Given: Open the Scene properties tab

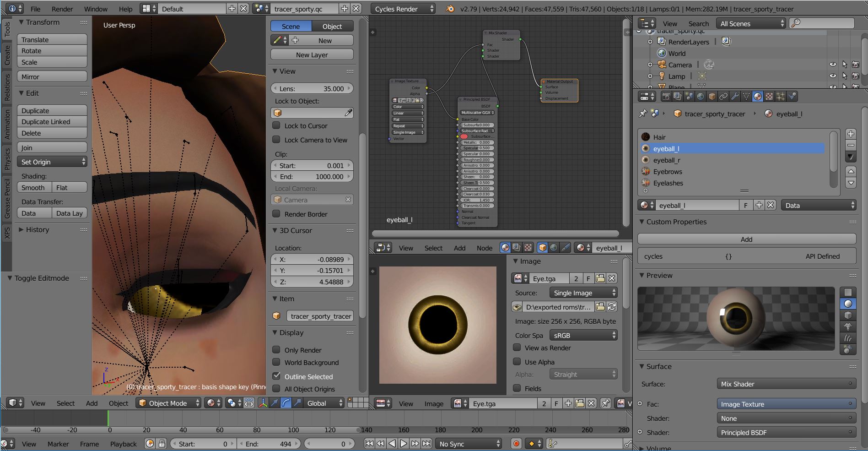Looking at the screenshot, I should [689, 97].
